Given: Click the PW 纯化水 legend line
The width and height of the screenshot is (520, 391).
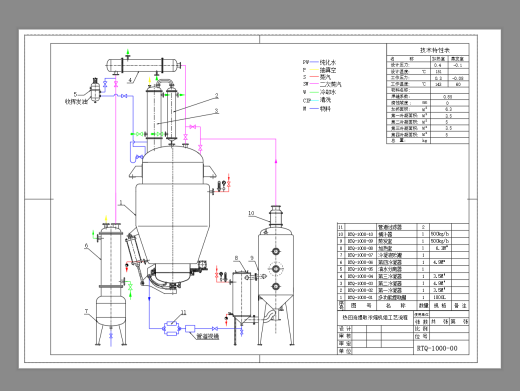Looking at the screenshot, I should (x=314, y=62).
